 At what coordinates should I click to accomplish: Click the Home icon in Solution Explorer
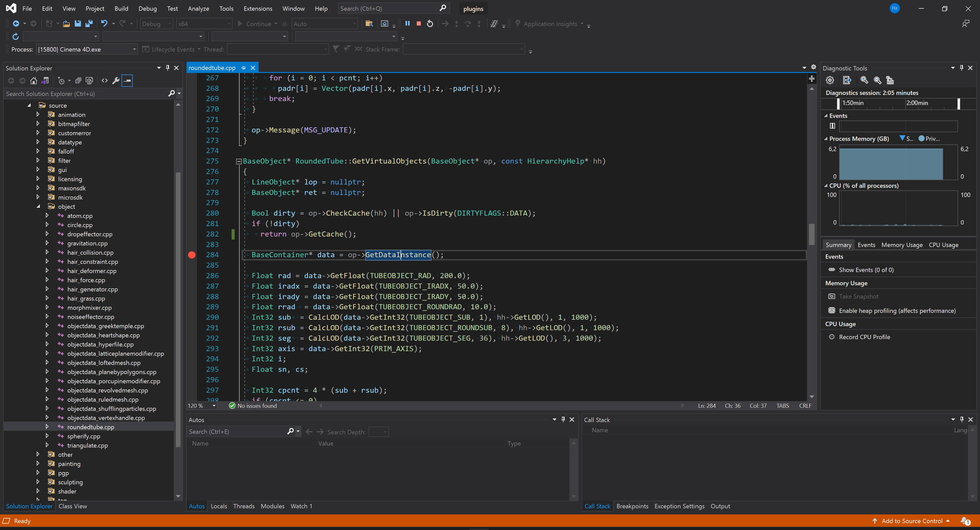(33, 81)
